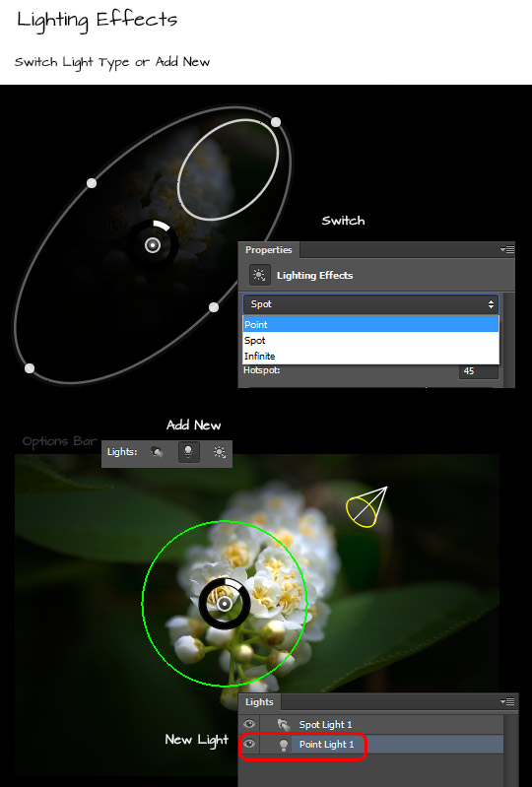Choose Point from the light type list
Image resolution: width=532 pixels, height=787 pixels.
(x=370, y=324)
